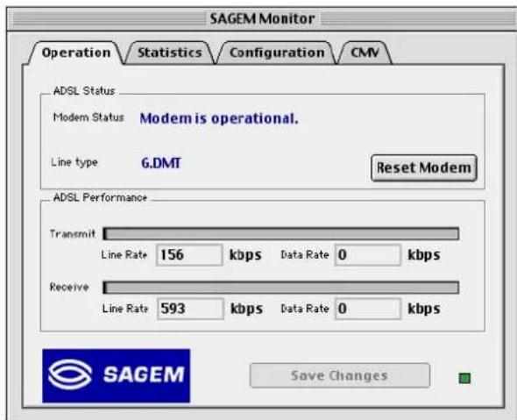Image resolution: width=517 pixels, height=420 pixels.
Task: Click the 'Line type' label
Action: 74,162
